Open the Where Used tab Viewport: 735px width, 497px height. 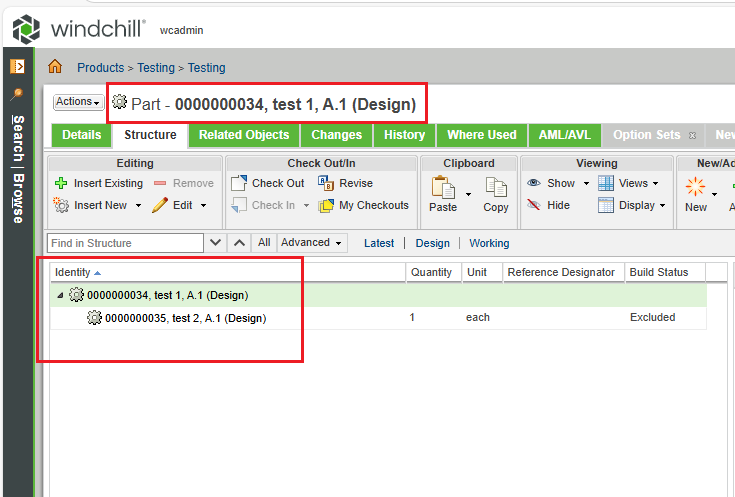click(482, 135)
